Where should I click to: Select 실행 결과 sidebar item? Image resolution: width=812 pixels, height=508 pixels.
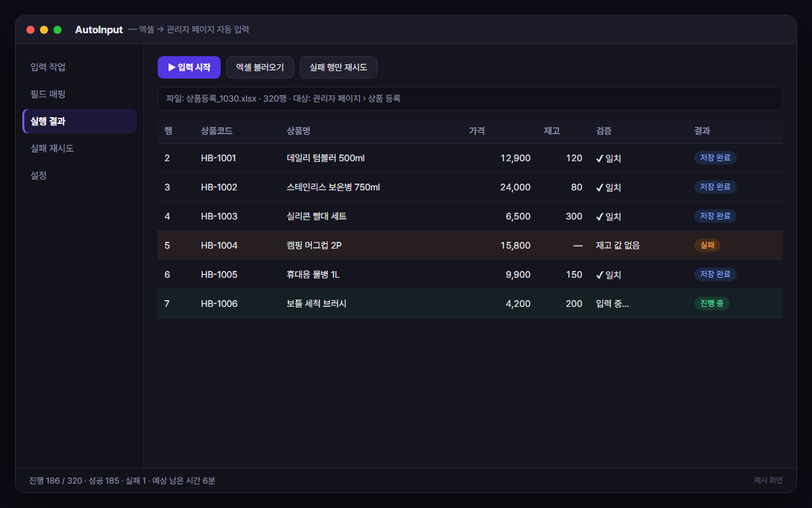coord(80,121)
